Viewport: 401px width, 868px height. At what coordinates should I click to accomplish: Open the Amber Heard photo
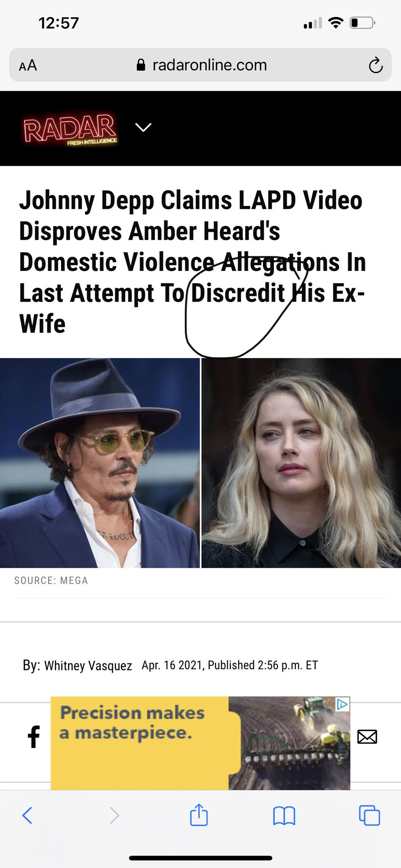click(301, 463)
